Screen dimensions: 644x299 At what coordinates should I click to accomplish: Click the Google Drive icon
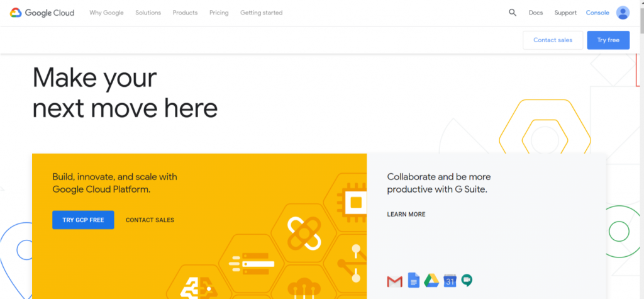[431, 281]
